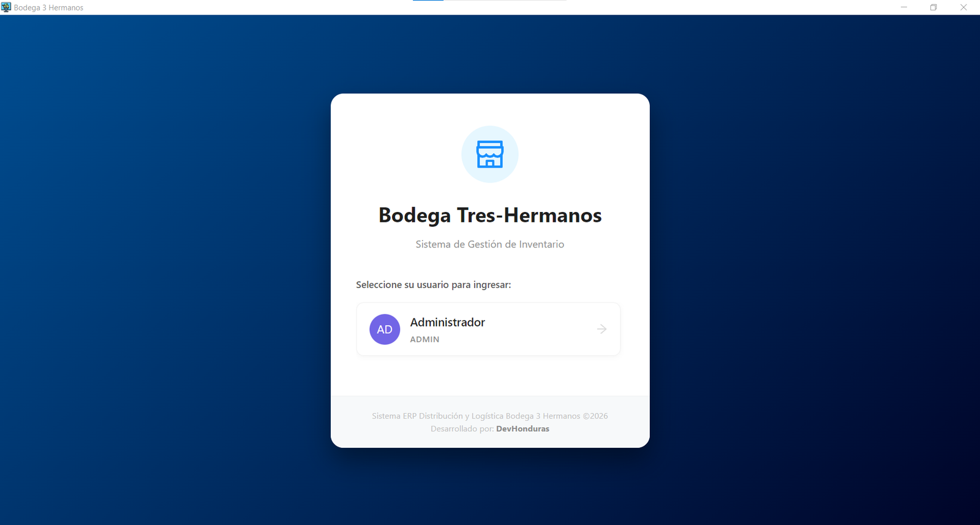Click the ADMIN role label
The width and height of the screenshot is (980, 525).
pyautogui.click(x=424, y=339)
